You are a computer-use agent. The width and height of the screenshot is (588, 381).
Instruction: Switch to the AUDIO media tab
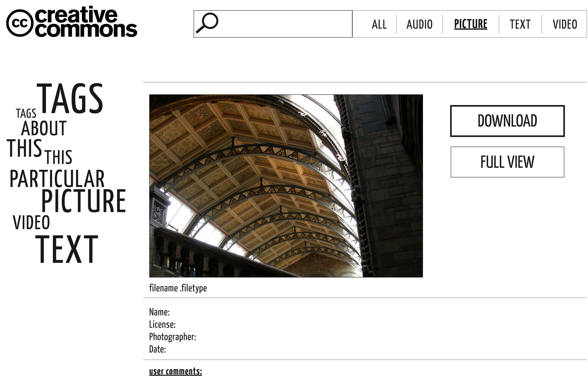(x=419, y=24)
